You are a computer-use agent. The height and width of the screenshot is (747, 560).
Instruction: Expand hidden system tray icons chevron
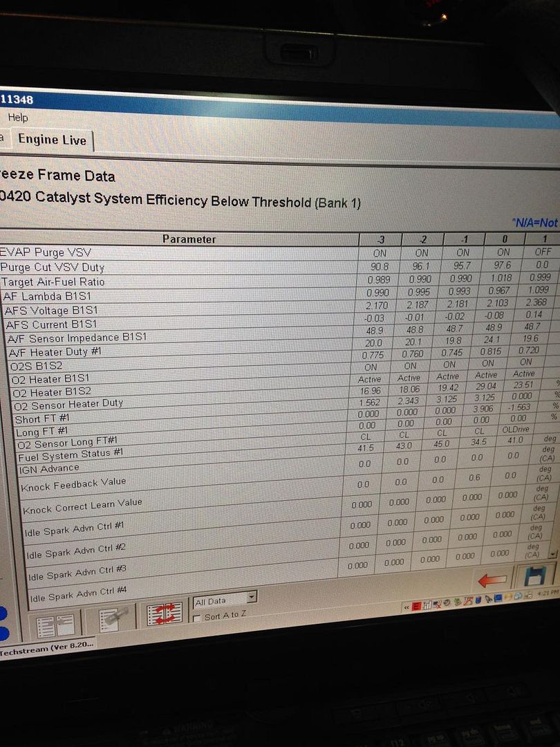[x=407, y=607]
